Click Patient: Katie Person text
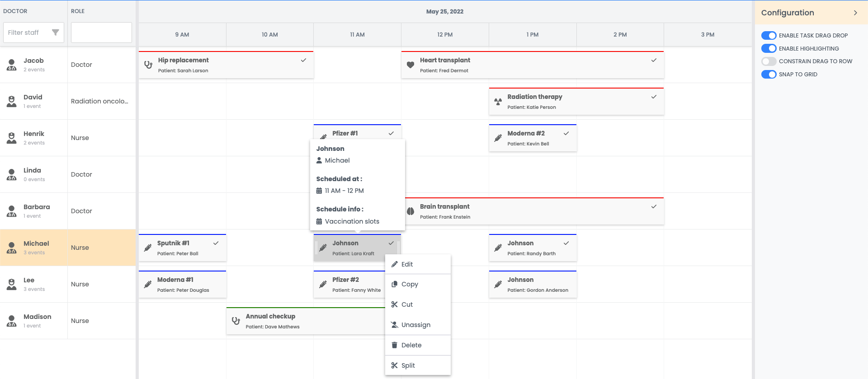Viewport: 868px width, 379px height. [x=532, y=108]
